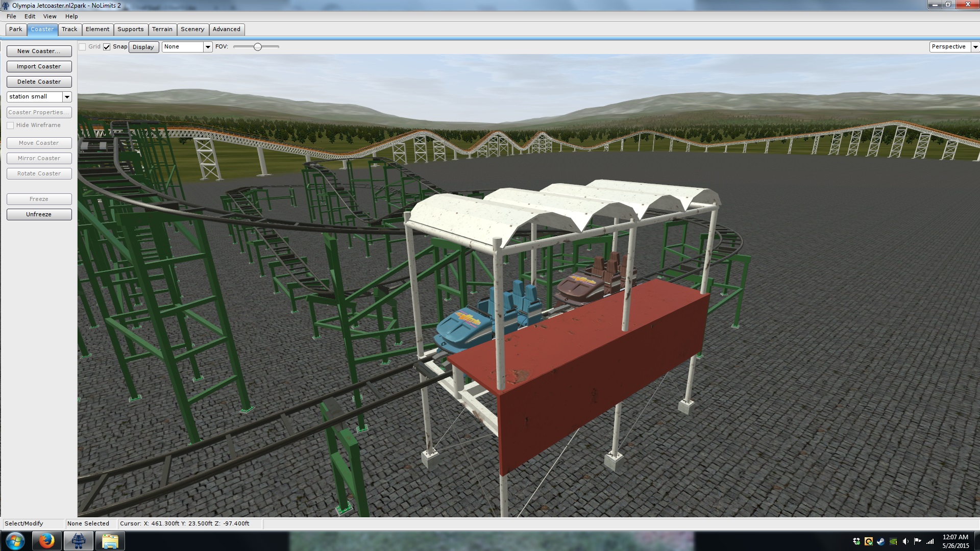Open the Perspective view dropdown
Image resolution: width=980 pixels, height=551 pixels.
pos(975,47)
